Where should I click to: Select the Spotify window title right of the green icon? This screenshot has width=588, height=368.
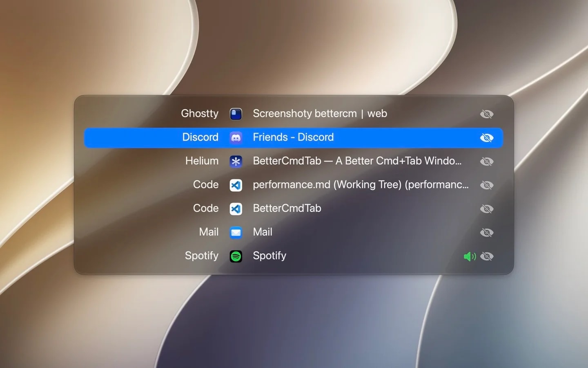pos(269,256)
